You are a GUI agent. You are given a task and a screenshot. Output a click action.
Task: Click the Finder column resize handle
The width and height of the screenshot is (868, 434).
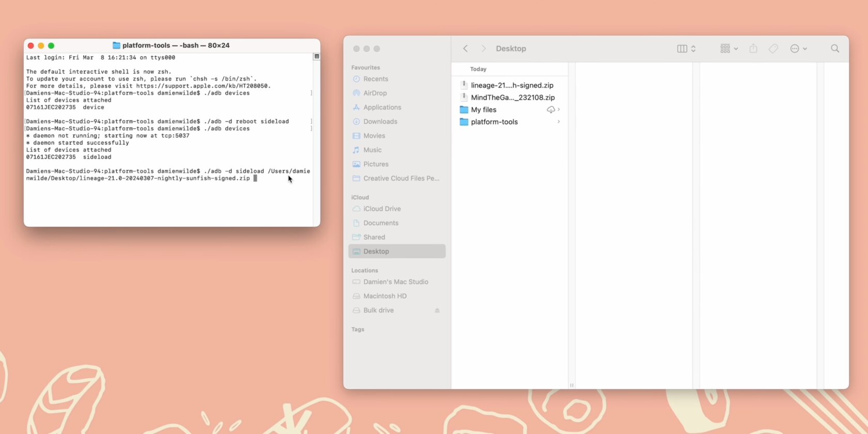(x=571, y=385)
